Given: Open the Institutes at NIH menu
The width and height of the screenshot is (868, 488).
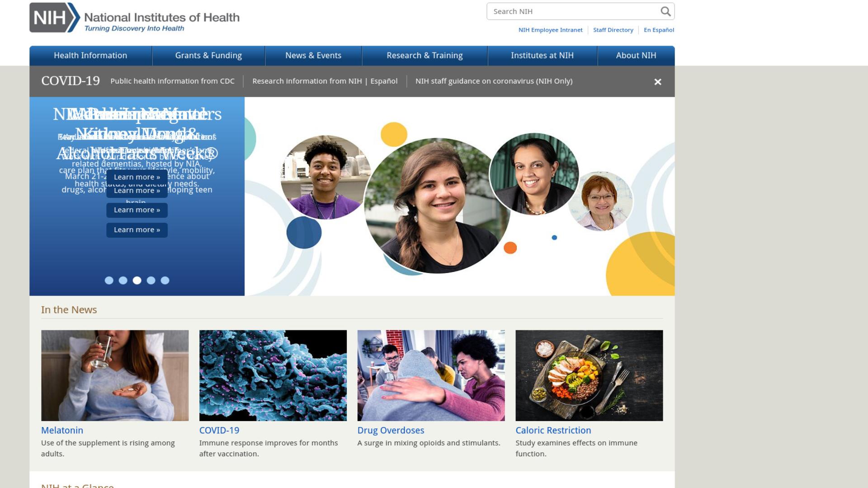Looking at the screenshot, I should (x=542, y=56).
